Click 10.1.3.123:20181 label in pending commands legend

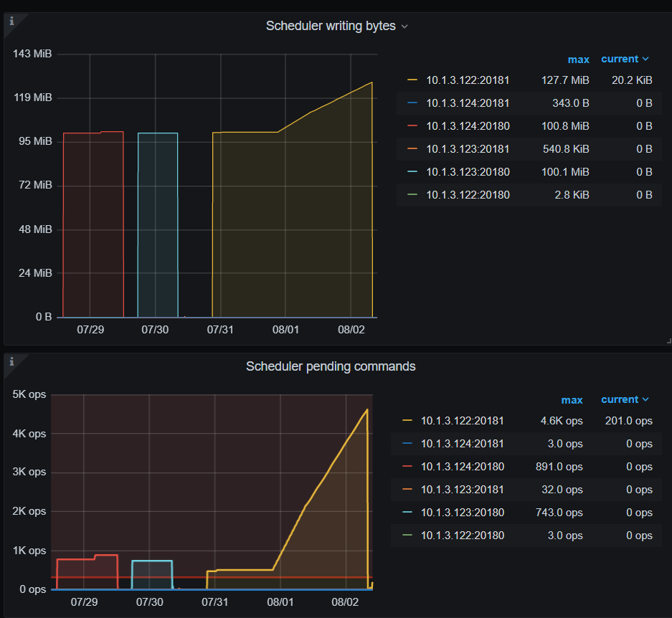point(462,490)
